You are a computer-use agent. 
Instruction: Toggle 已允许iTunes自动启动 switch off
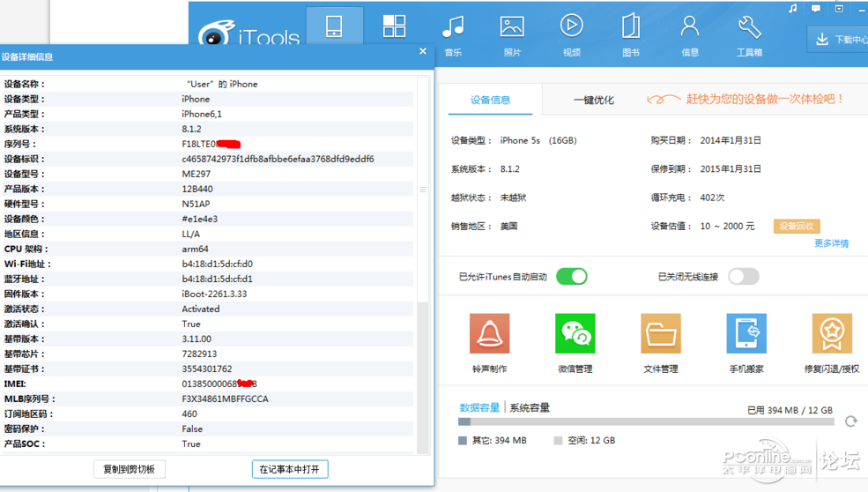pyautogui.click(x=572, y=277)
